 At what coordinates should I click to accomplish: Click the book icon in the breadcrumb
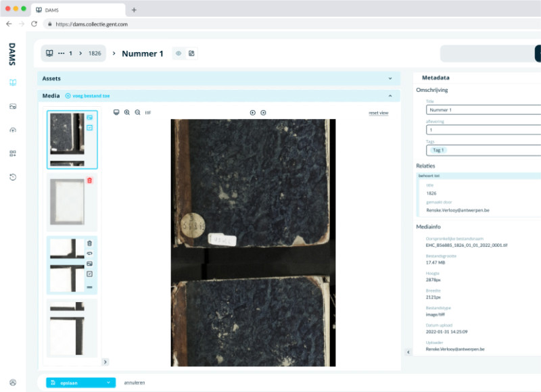tap(49, 53)
